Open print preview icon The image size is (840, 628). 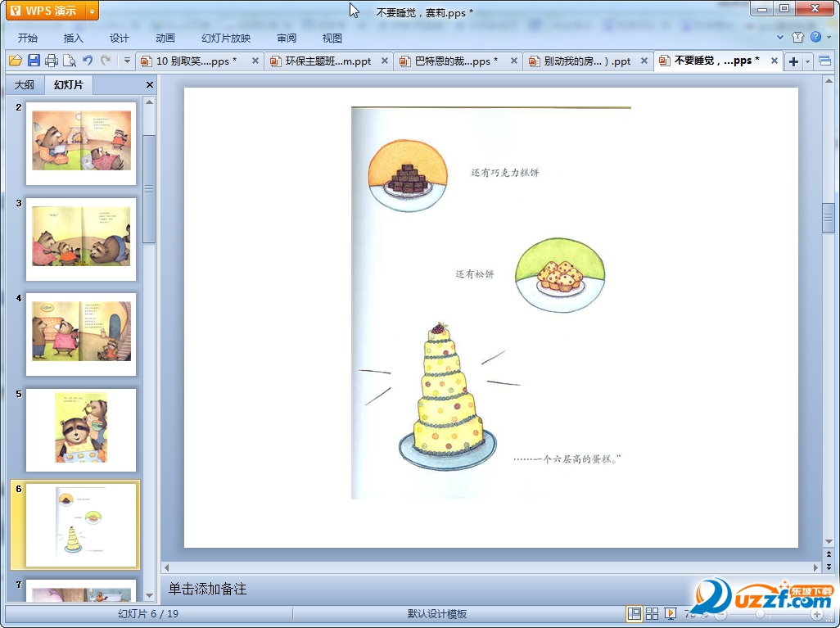[69, 61]
